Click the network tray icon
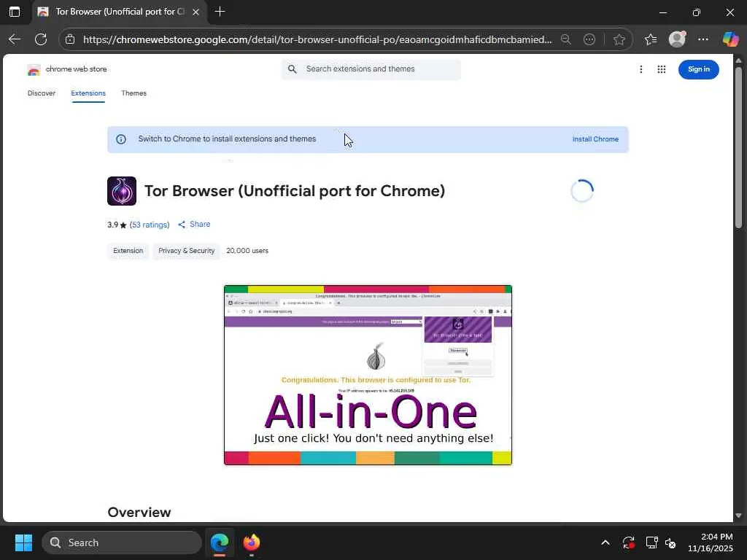This screenshot has width=747, height=560. (x=651, y=542)
